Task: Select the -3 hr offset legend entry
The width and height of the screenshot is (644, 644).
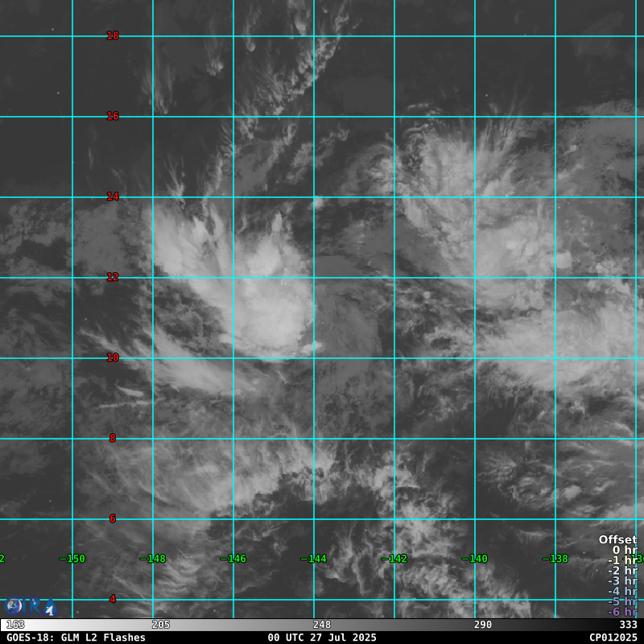Action: click(622, 581)
